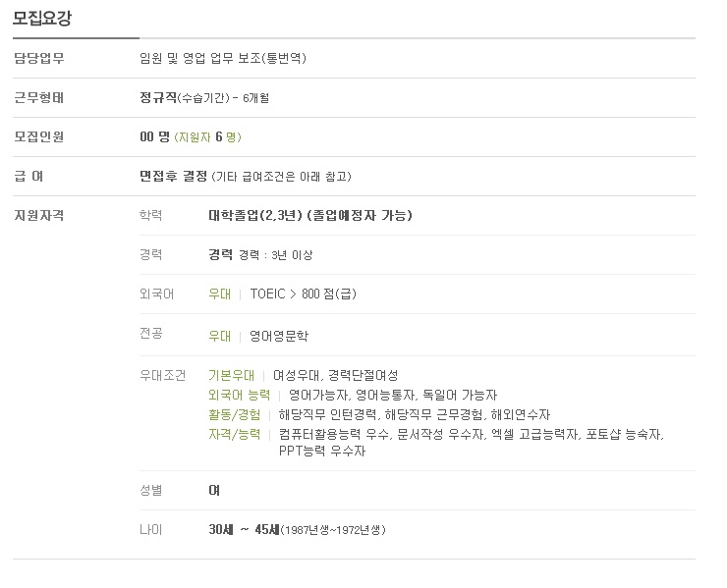The image size is (727, 588).
Task: Click the green 자격/능력 label
Action: pyautogui.click(x=234, y=434)
